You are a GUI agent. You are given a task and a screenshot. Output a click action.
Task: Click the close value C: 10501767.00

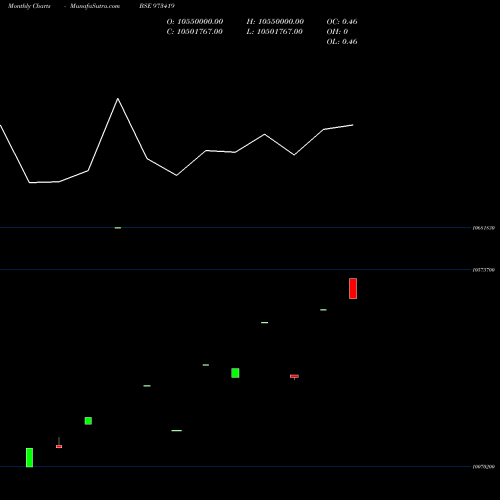click(x=195, y=32)
